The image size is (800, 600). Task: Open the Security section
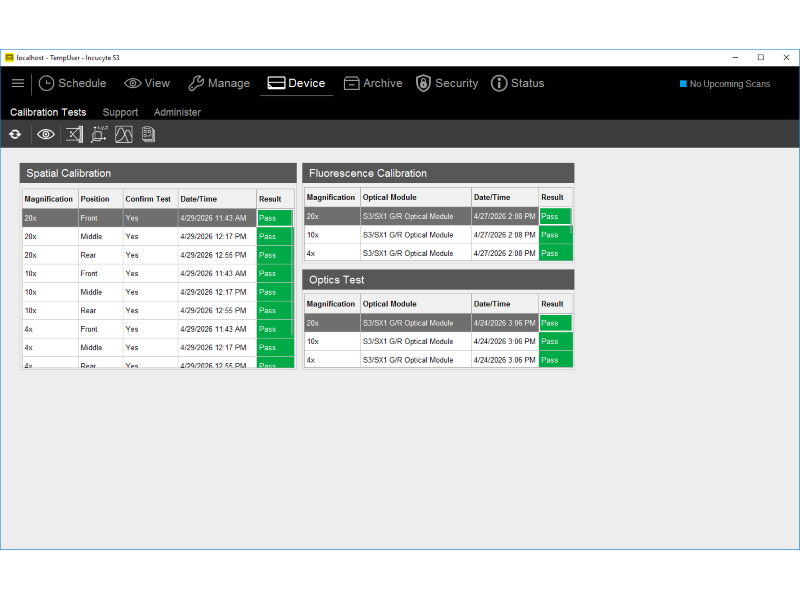(447, 83)
